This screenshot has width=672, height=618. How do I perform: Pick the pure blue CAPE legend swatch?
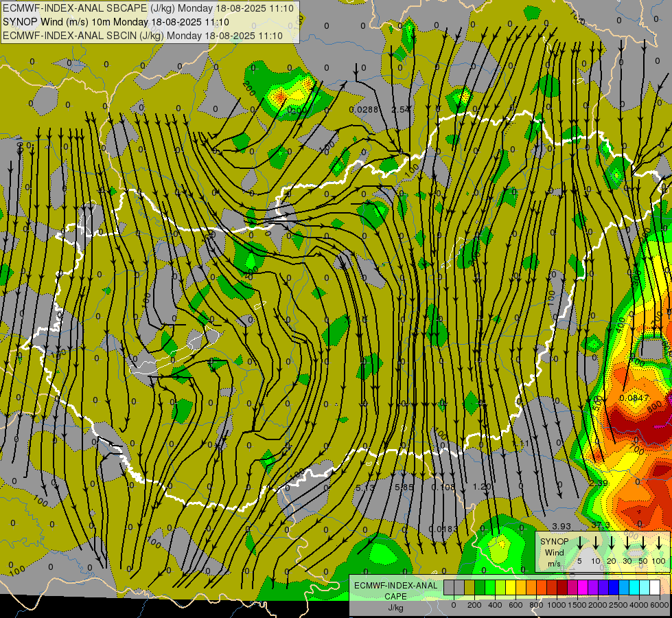[x=613, y=587]
